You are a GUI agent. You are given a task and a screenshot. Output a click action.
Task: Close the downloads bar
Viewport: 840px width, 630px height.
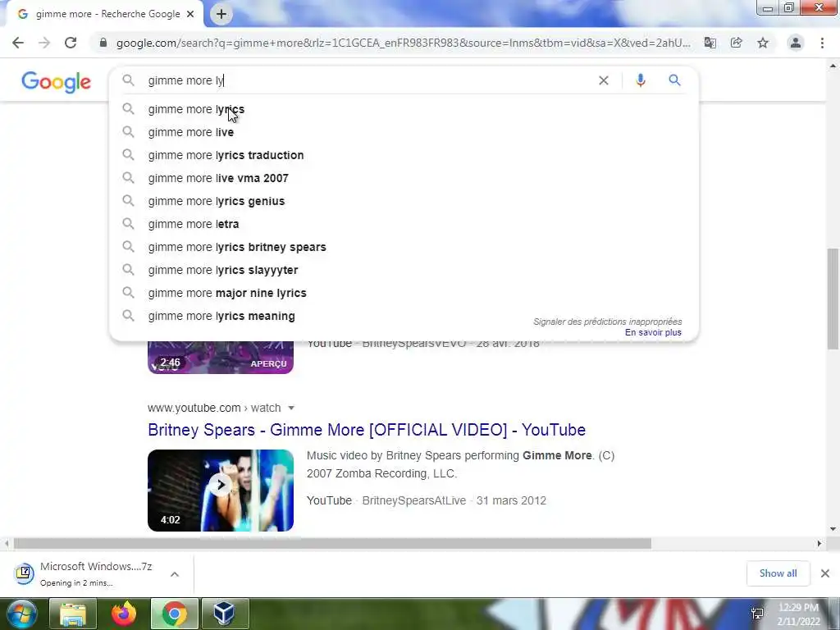[x=825, y=573]
